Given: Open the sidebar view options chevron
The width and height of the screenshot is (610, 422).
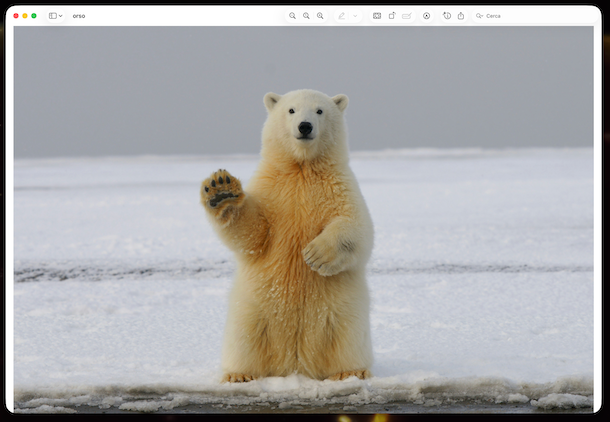Looking at the screenshot, I should click(x=60, y=16).
